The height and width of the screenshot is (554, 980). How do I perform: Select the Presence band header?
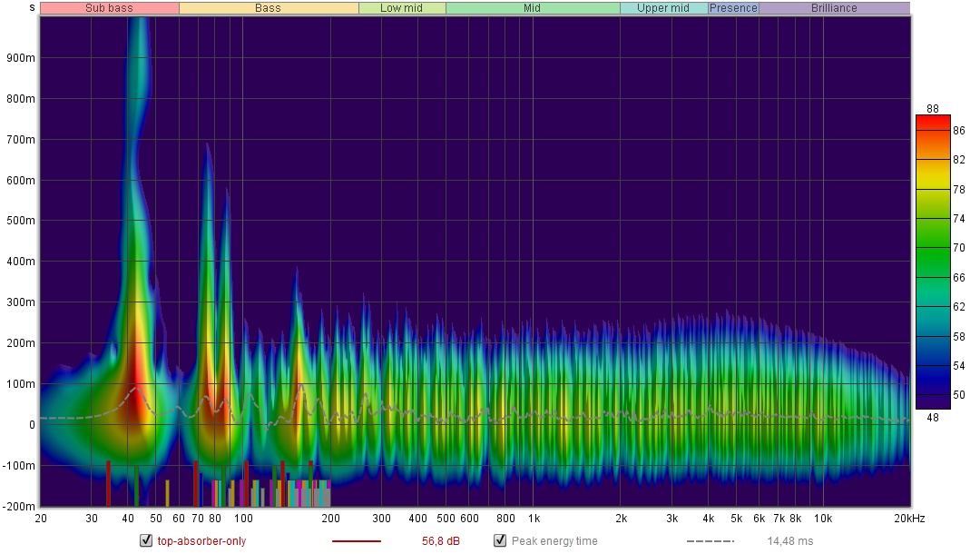coord(733,8)
